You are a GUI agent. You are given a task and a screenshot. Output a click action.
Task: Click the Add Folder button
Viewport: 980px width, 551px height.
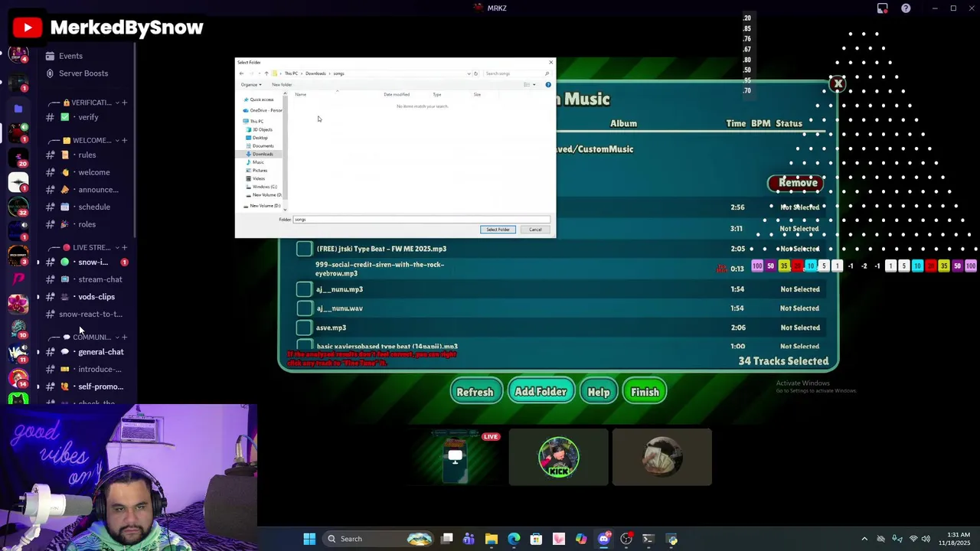[541, 392]
